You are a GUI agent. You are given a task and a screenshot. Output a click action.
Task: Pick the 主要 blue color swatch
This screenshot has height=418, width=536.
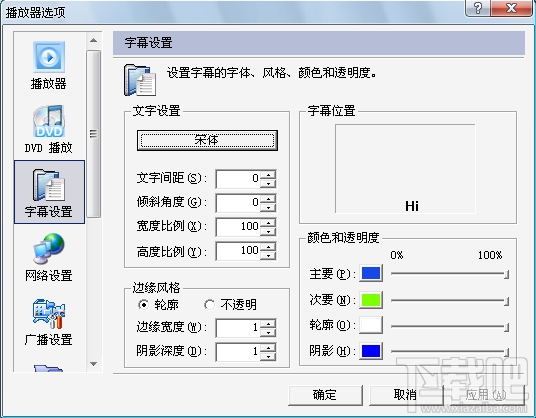tap(371, 273)
